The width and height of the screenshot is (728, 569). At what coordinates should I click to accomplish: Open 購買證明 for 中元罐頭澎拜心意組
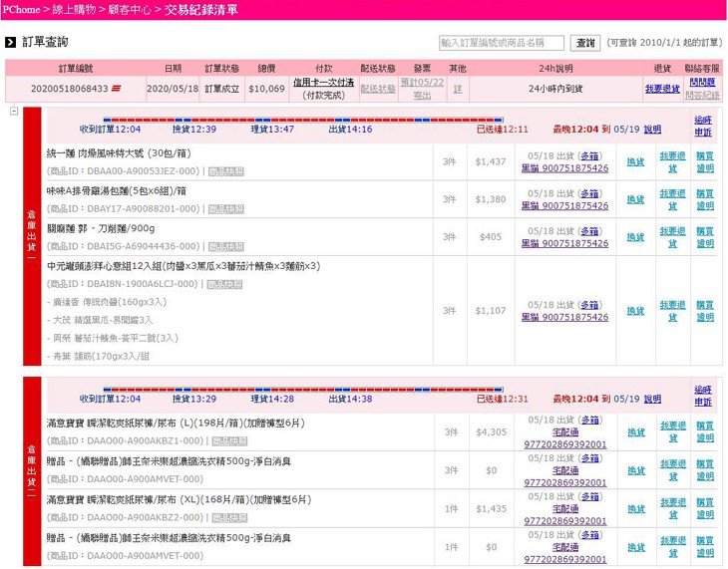click(x=705, y=311)
